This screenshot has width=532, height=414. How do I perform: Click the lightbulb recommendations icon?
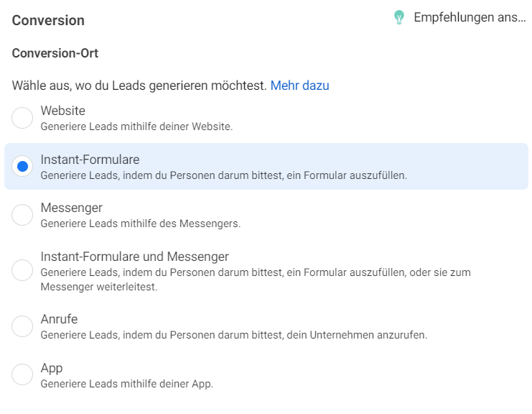pos(399,17)
